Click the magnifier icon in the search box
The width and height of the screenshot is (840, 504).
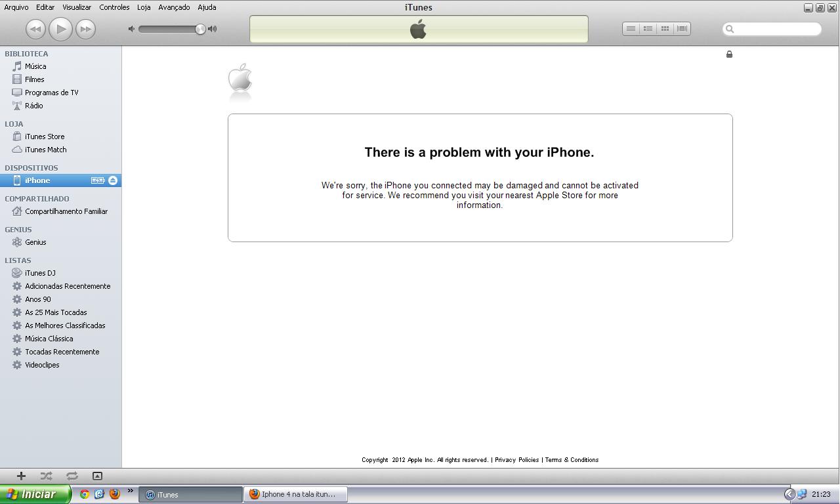[x=730, y=29]
